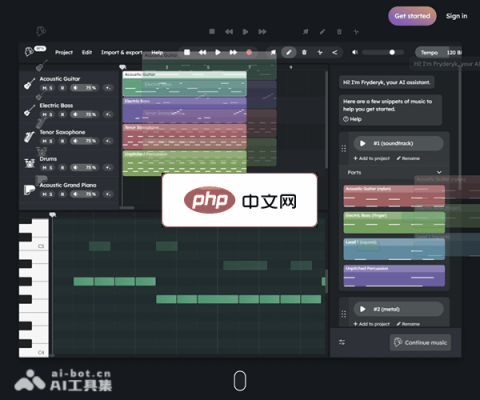480x400 pixels.
Task: Open Acoustic Grand Piano track options
Action: 108,194
